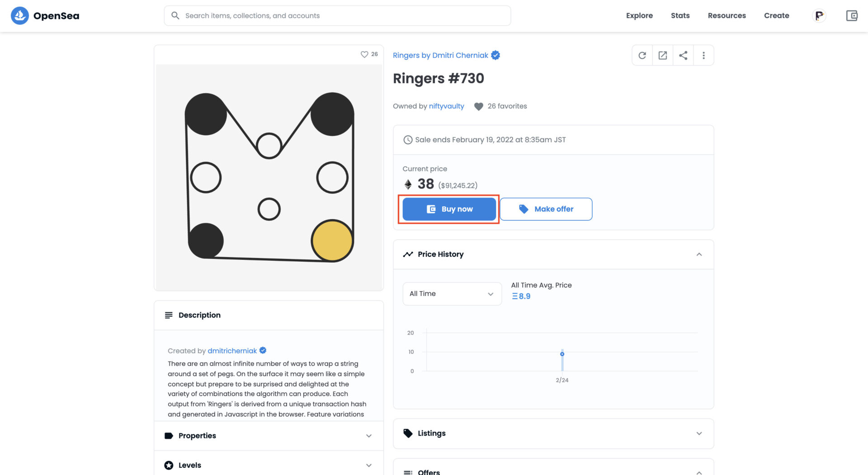Favorite the item with heart icon
The width and height of the screenshot is (868, 475).
pyautogui.click(x=364, y=54)
